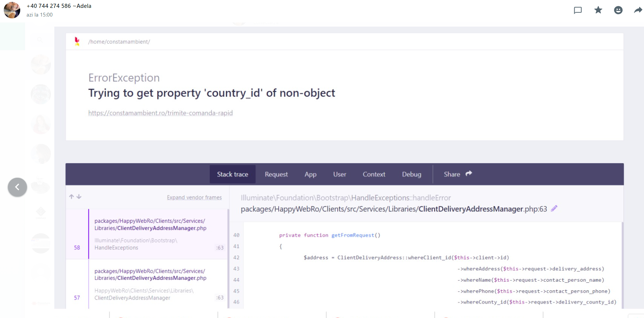Click the Share arrow icon
The width and height of the screenshot is (644, 318).
[x=469, y=174]
